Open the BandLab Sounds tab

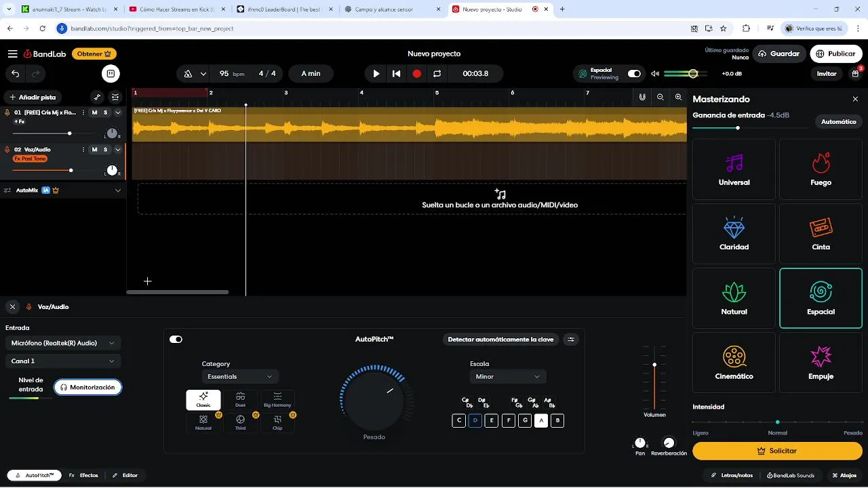pyautogui.click(x=790, y=475)
